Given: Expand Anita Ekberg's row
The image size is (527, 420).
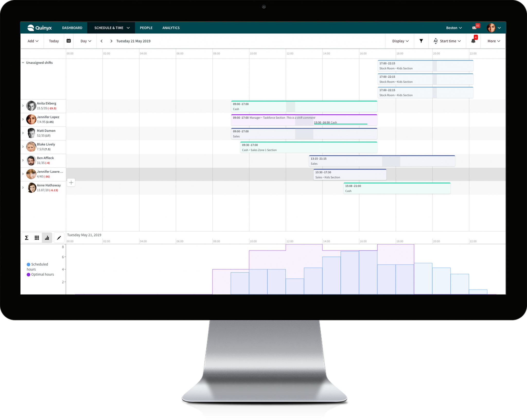Looking at the screenshot, I should point(23,106).
